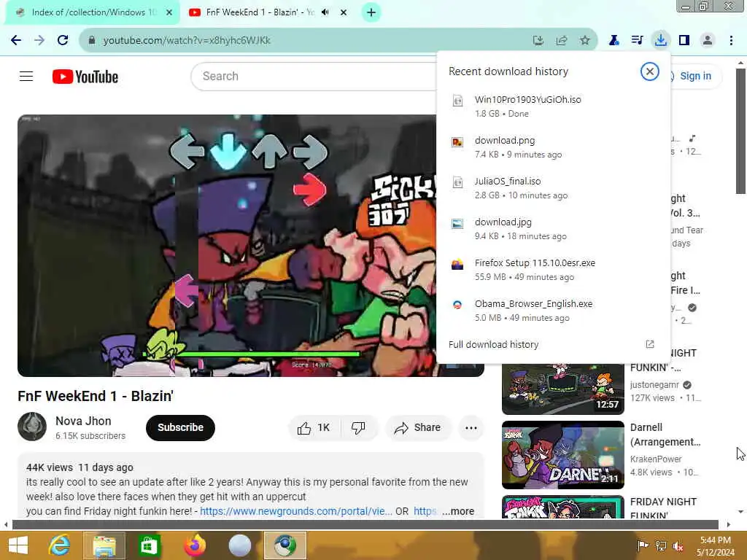Open the Store icon on taskbar
The width and height of the screenshot is (747, 560).
(149, 545)
